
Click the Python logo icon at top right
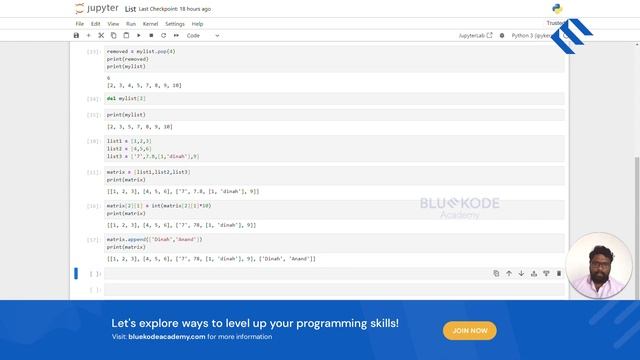coord(557,9)
